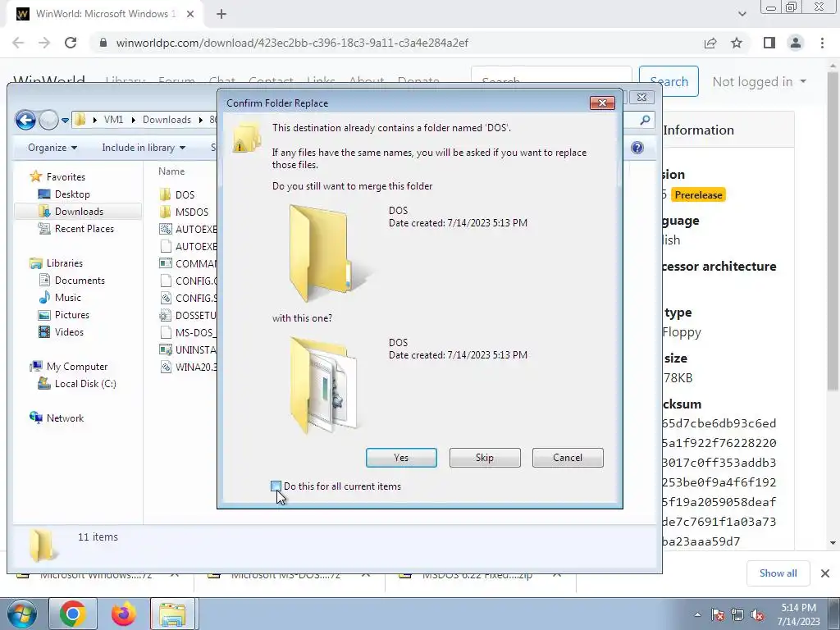The width and height of the screenshot is (840, 630).
Task: Select Libraries in the navigation pane
Action: click(x=64, y=263)
